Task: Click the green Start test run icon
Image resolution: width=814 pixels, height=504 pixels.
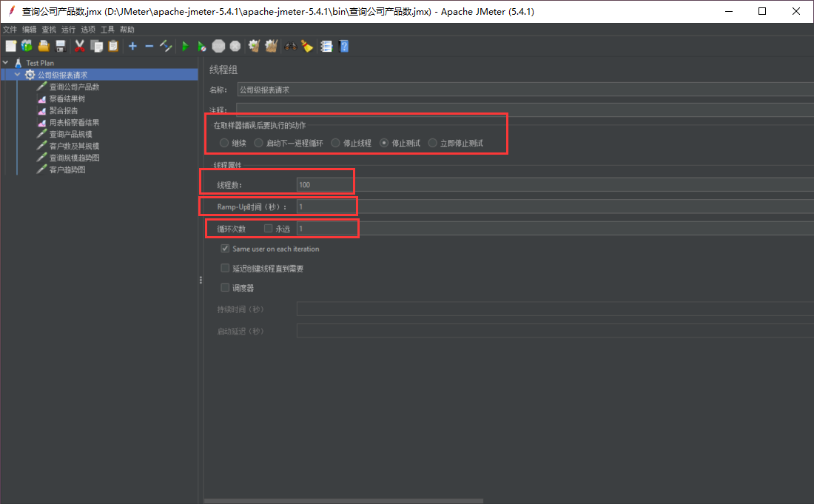Action: click(186, 46)
